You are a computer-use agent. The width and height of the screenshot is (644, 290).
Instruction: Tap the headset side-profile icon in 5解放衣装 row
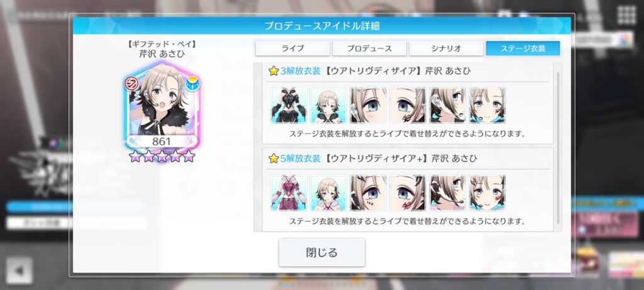click(x=447, y=192)
